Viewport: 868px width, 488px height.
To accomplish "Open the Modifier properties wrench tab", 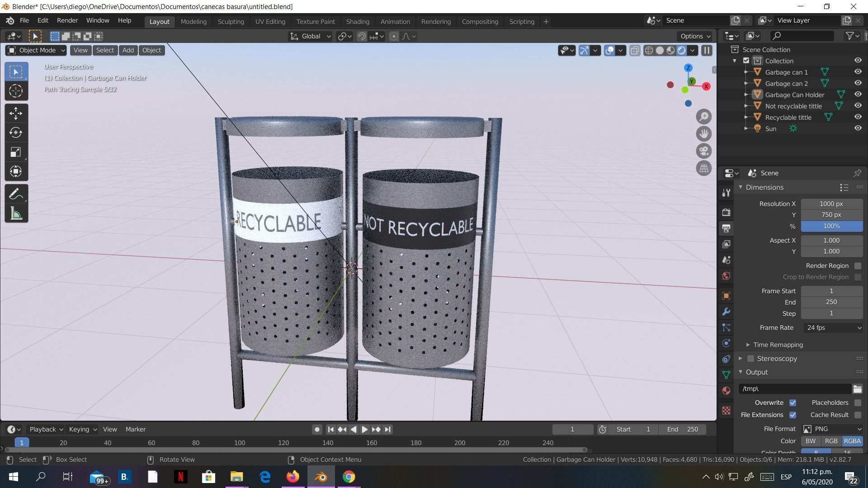I will (x=726, y=312).
